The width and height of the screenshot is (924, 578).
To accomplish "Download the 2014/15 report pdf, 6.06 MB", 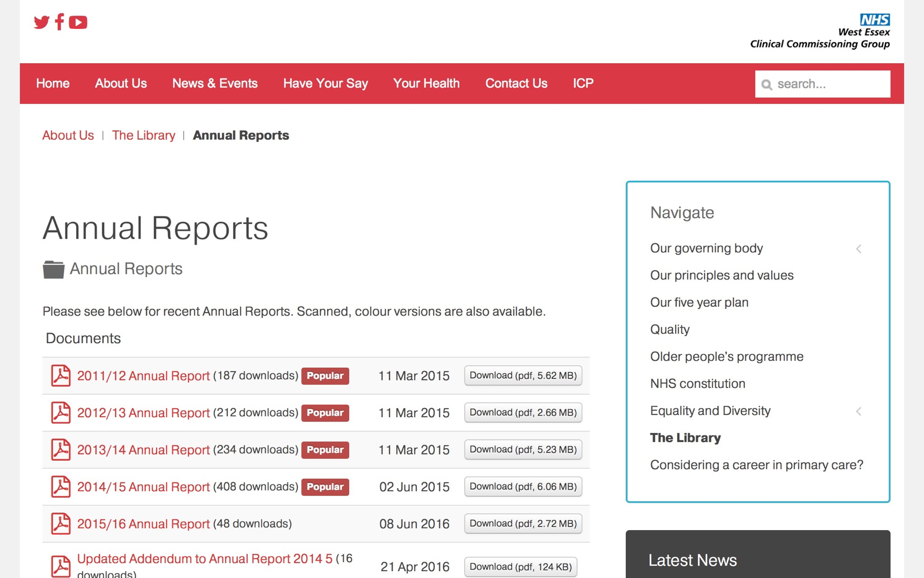I will tap(523, 487).
